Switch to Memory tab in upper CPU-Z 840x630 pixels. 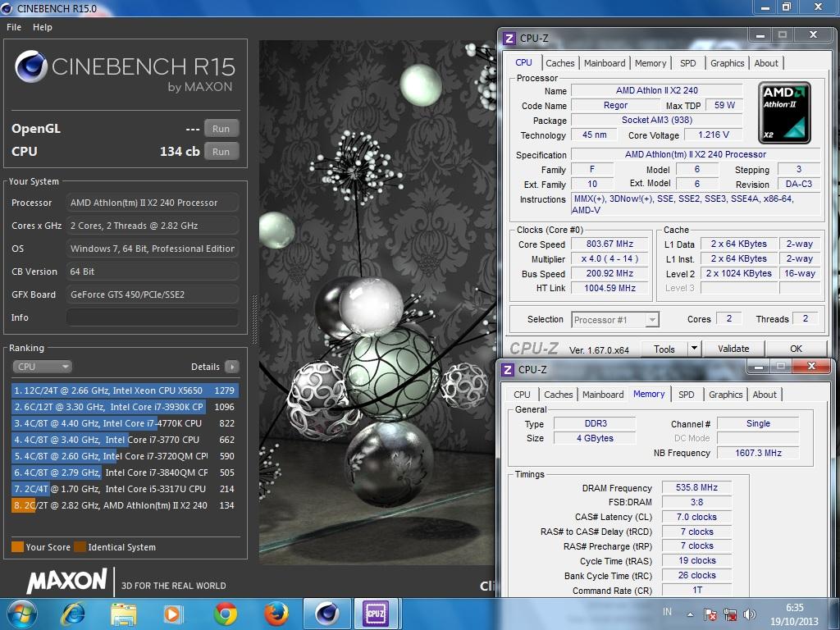click(x=651, y=62)
